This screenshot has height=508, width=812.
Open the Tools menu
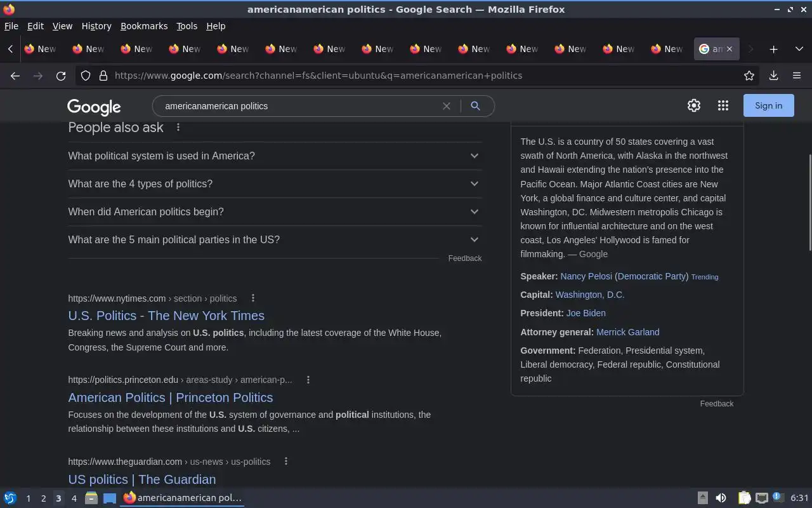187,26
